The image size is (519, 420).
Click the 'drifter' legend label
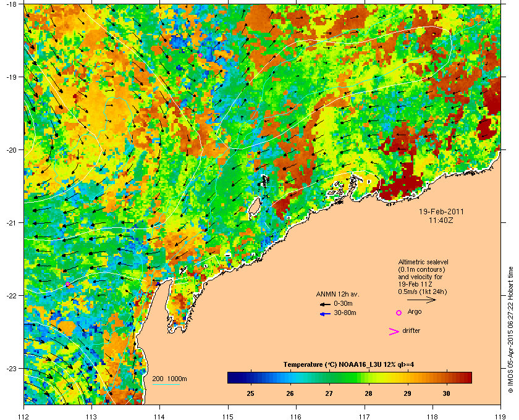[411, 330]
